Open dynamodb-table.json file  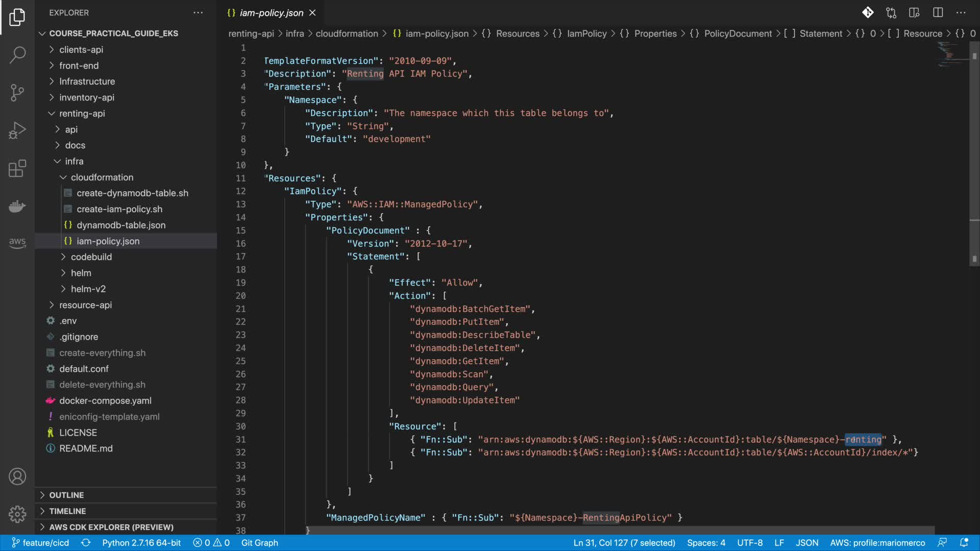coord(121,225)
